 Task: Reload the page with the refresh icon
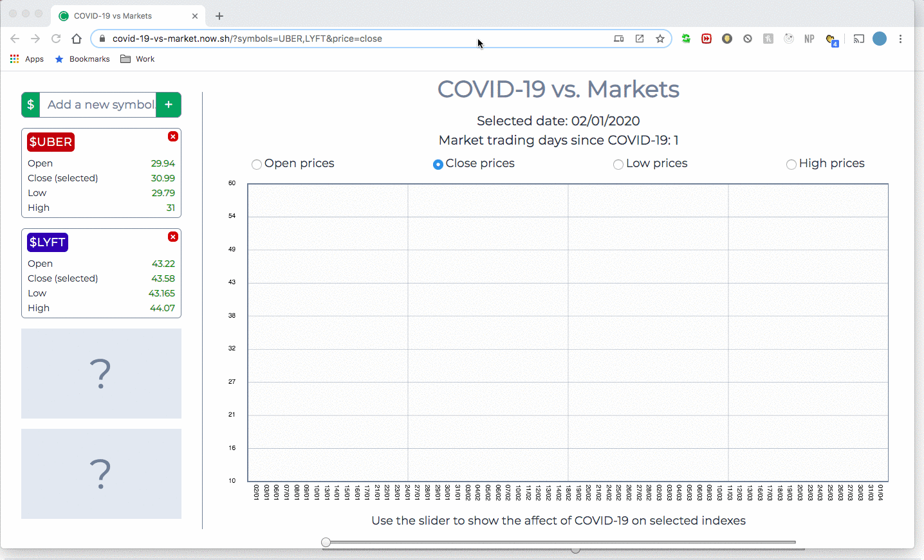pyautogui.click(x=55, y=39)
